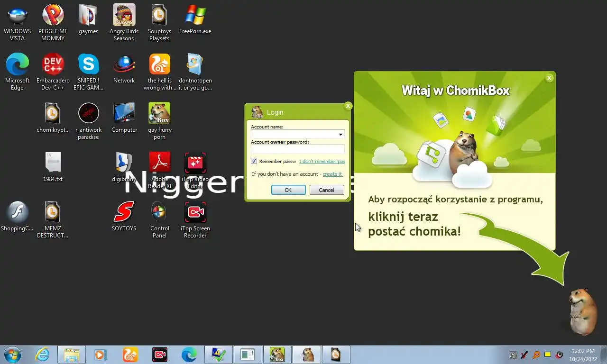Select the 'dontnotopen it or you go...' icon

(x=195, y=72)
